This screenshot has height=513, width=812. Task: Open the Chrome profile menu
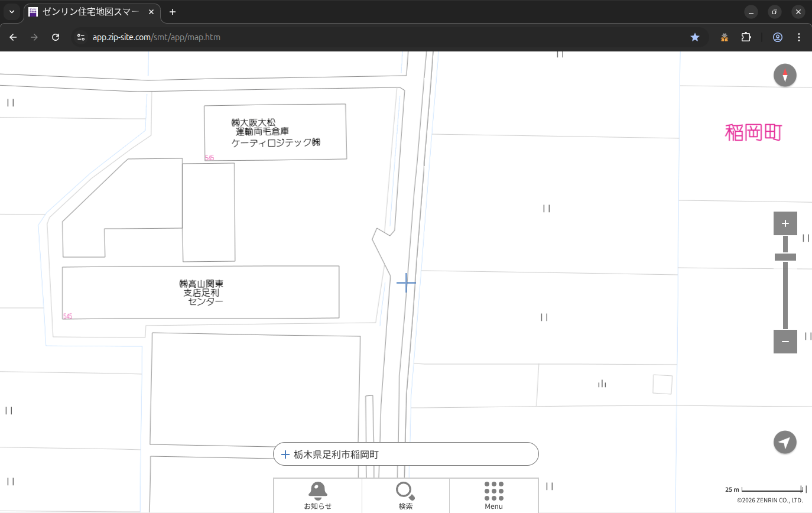pos(777,37)
